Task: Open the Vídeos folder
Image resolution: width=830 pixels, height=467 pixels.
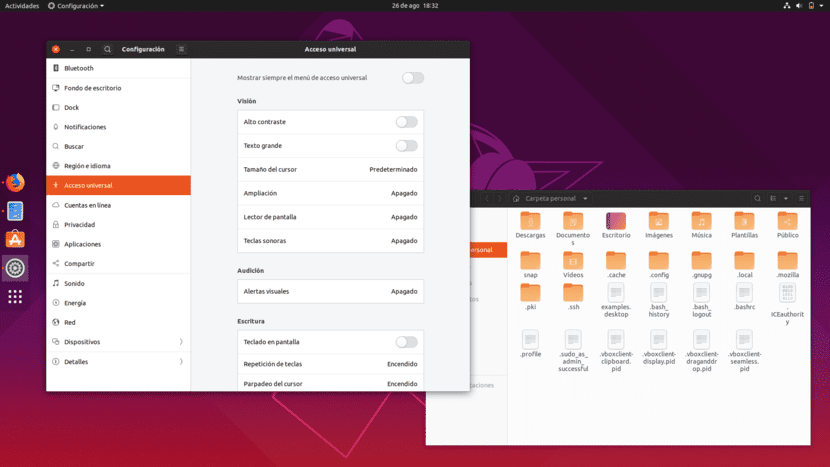Action: pyautogui.click(x=573, y=265)
